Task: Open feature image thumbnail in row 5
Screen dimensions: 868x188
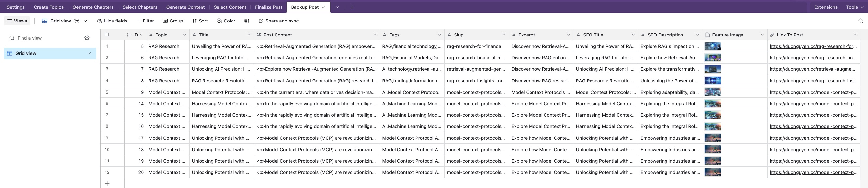Action: pyautogui.click(x=712, y=92)
